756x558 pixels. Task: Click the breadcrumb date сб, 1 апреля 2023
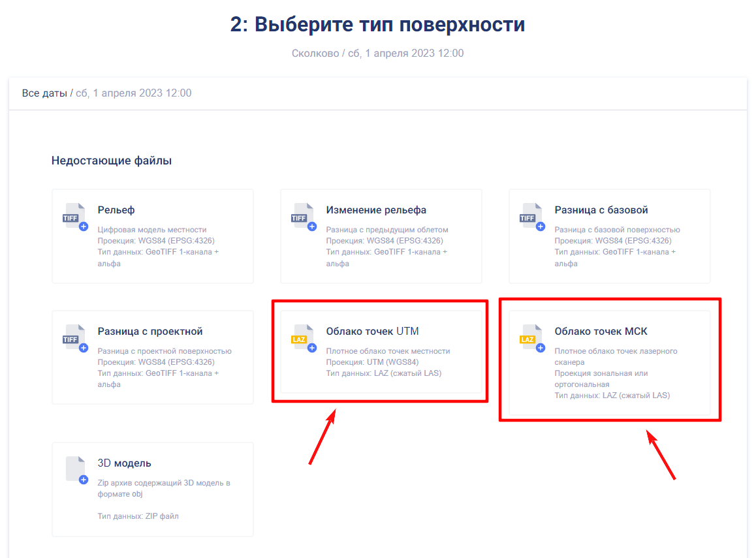tap(134, 93)
